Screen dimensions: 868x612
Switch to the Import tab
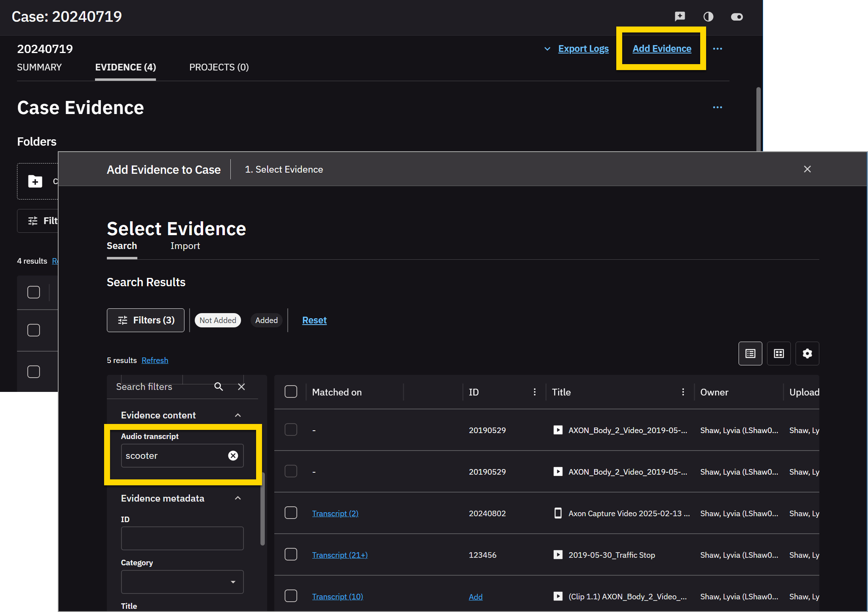click(185, 246)
